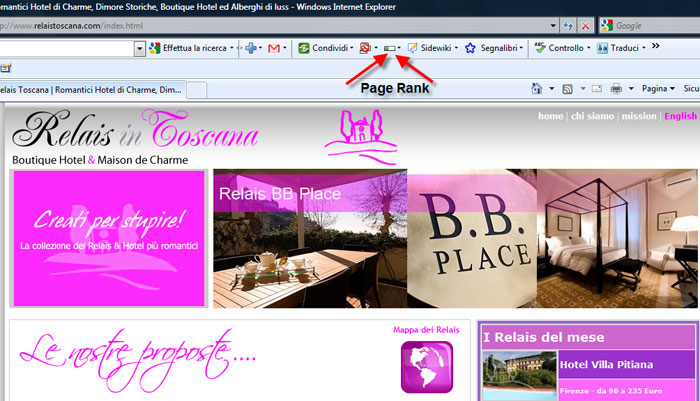The width and height of the screenshot is (700, 401).
Task: Click the PageRank indicator bar
Action: 389,47
